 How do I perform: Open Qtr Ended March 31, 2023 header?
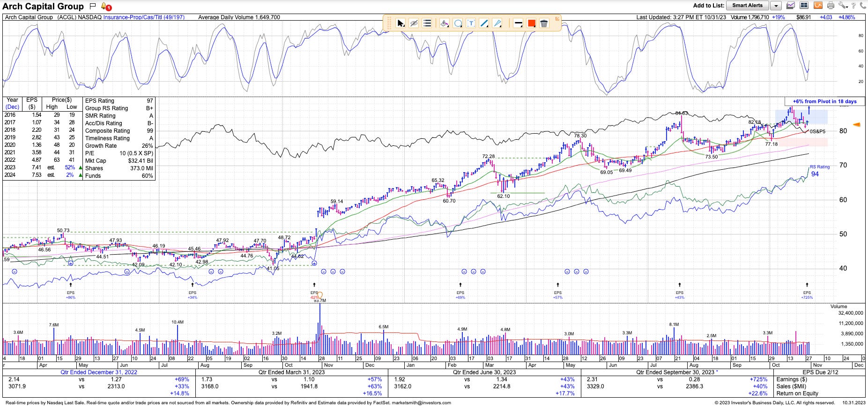click(x=291, y=372)
